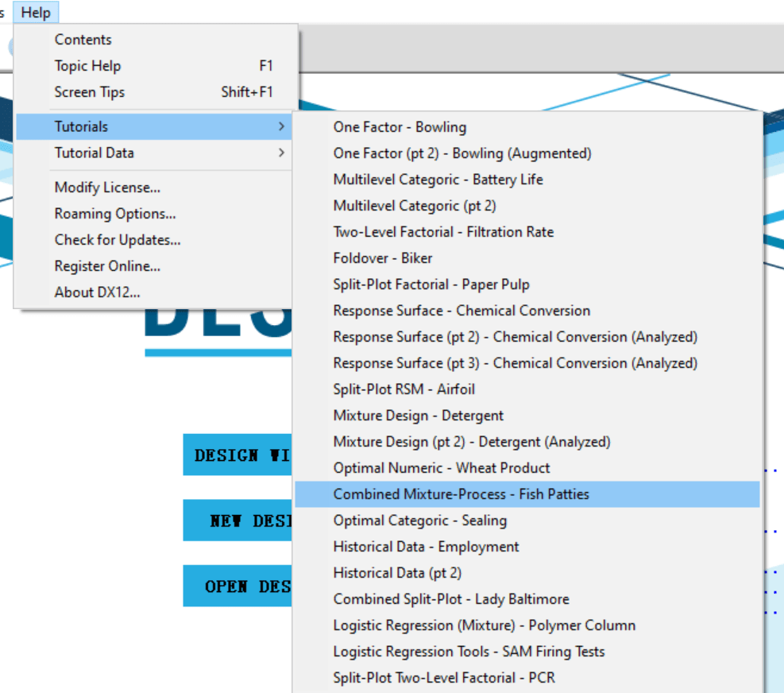Select Historical Data (pt 2) tutorial
The image size is (784, 693).
pos(527,573)
